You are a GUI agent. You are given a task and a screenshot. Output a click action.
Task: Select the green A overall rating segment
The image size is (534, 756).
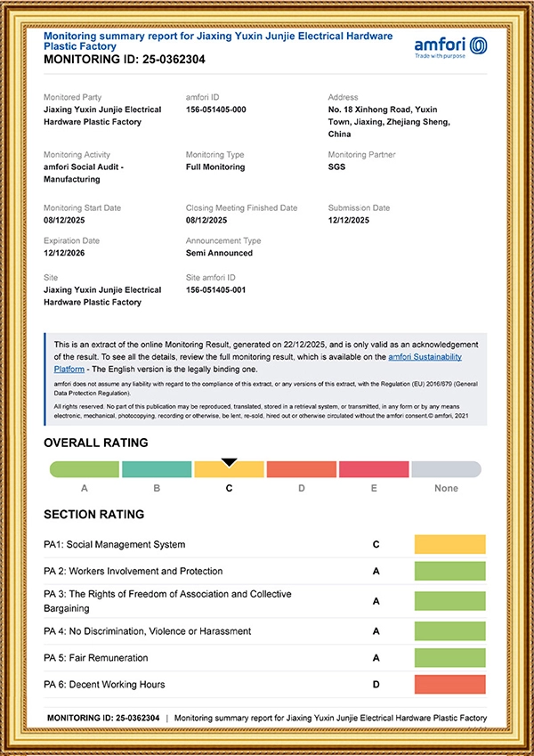85,469
